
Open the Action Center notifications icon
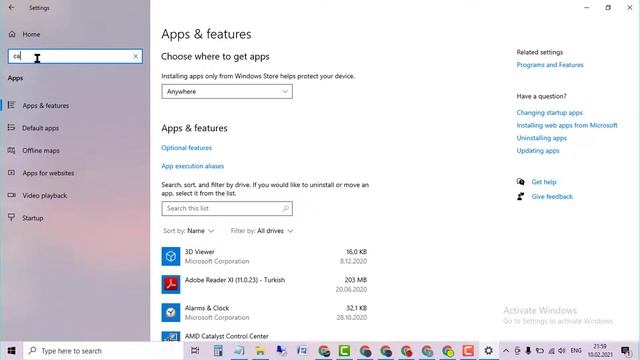click(x=625, y=351)
